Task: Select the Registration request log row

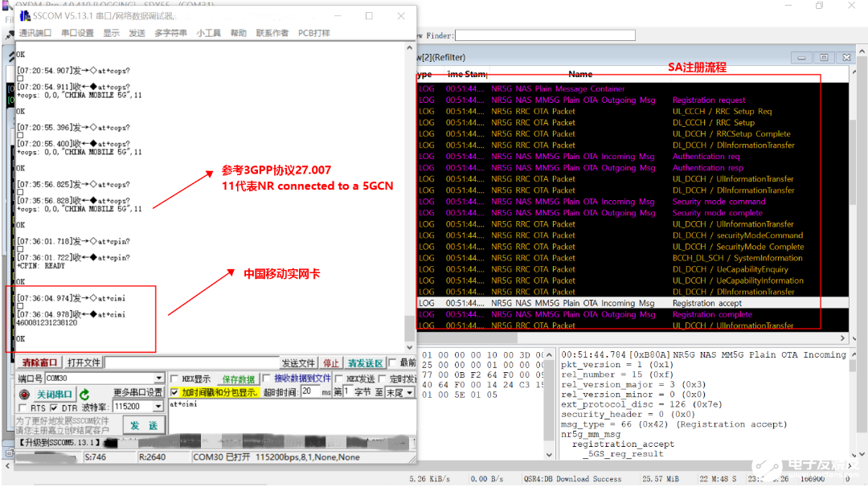Action: tap(633, 100)
